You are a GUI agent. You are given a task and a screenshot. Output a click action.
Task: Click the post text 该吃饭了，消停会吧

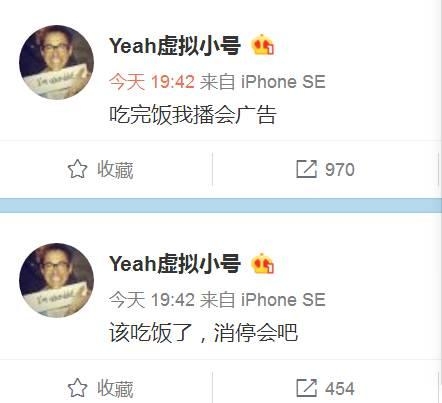(203, 333)
